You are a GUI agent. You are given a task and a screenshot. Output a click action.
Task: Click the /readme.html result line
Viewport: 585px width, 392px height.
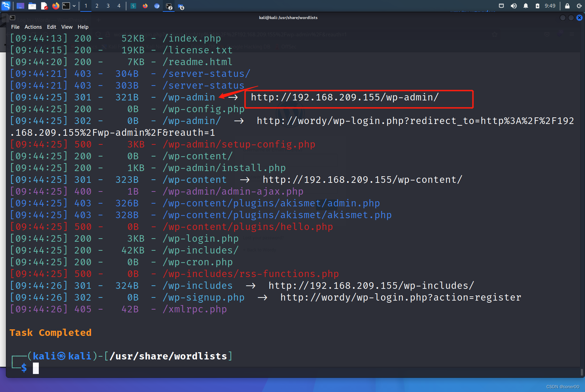click(x=121, y=62)
